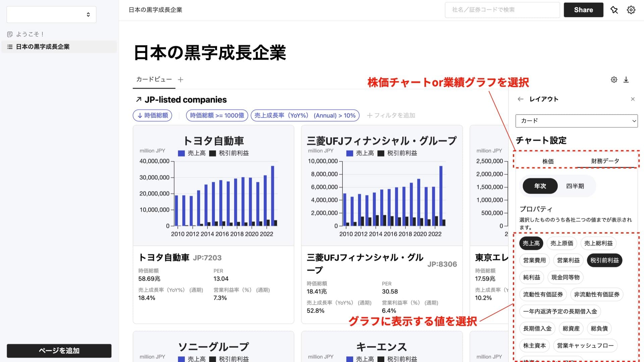The height and width of the screenshot is (362, 644).
Task: Click the ticker code JP:8306
Action: click(x=442, y=264)
